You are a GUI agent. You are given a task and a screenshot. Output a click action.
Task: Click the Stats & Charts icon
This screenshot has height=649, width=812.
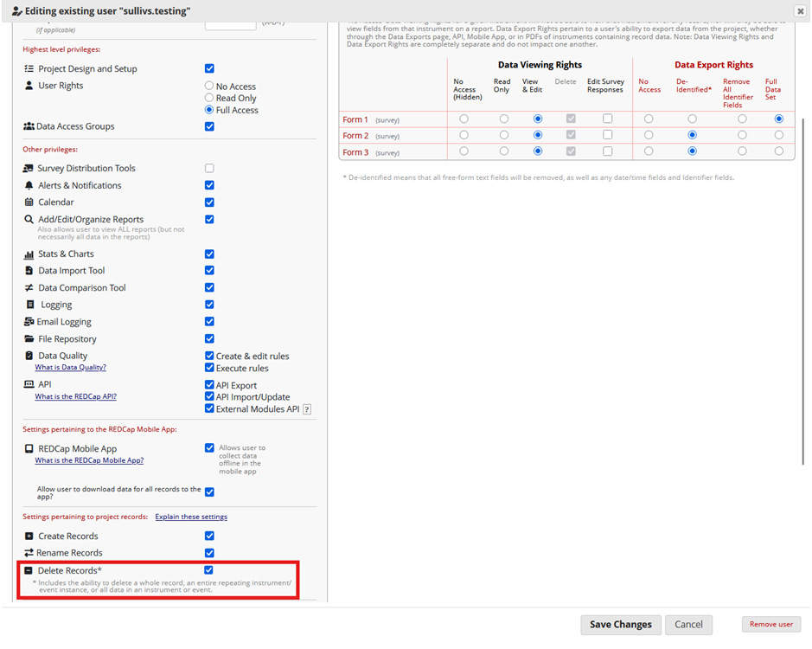pos(29,254)
